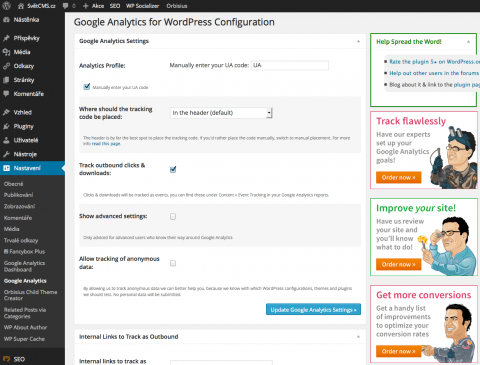Viewport: 480px width, 365px height.
Task: Click the SEO icon at sidebar bottom
Action: click(6, 359)
